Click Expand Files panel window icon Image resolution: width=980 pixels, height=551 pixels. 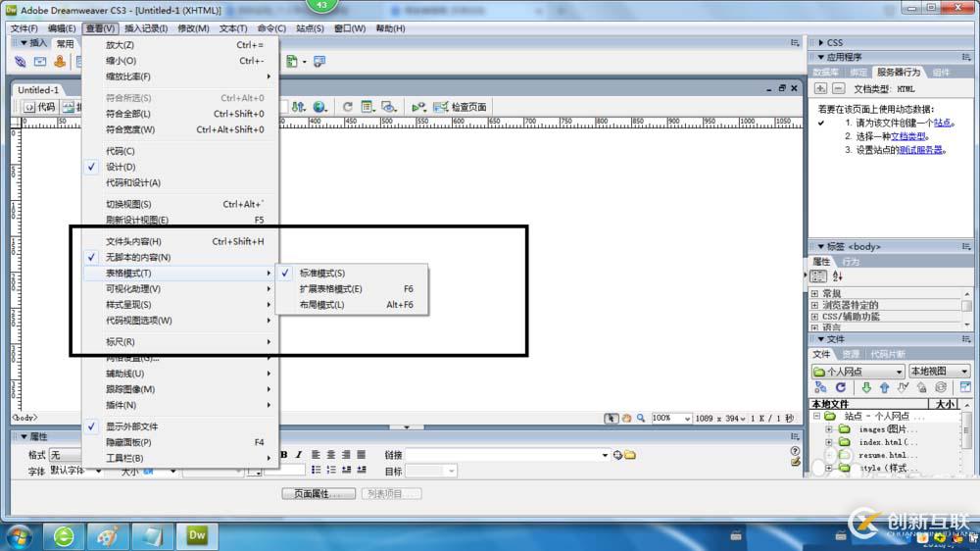pos(965,388)
